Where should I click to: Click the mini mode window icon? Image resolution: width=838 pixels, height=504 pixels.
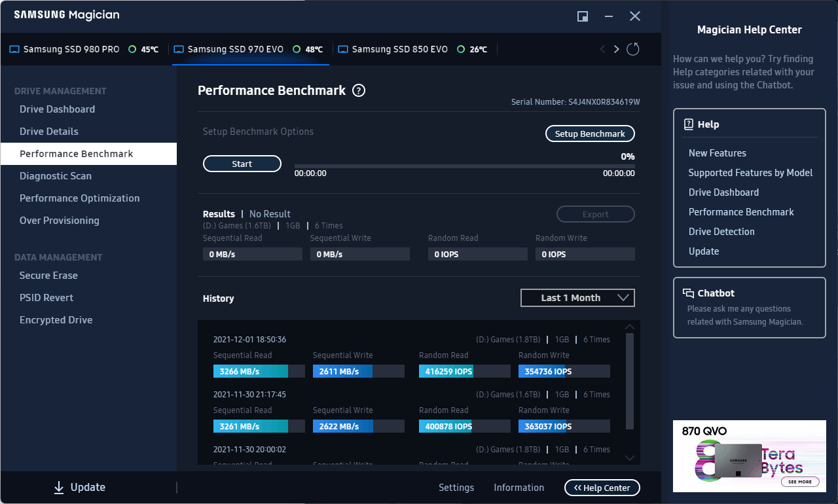tap(583, 16)
